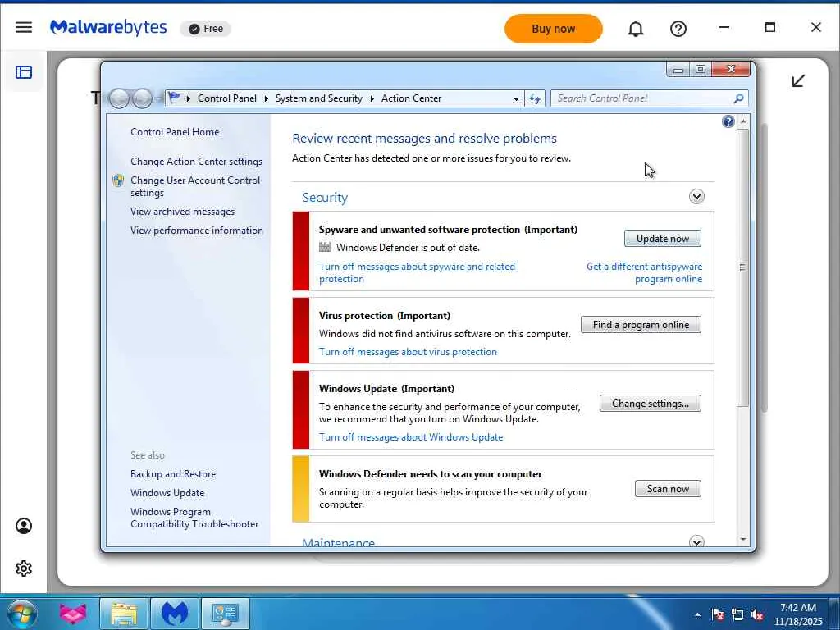The image size is (840, 630).
Task: Click the Action Center help icon
Action: click(728, 121)
